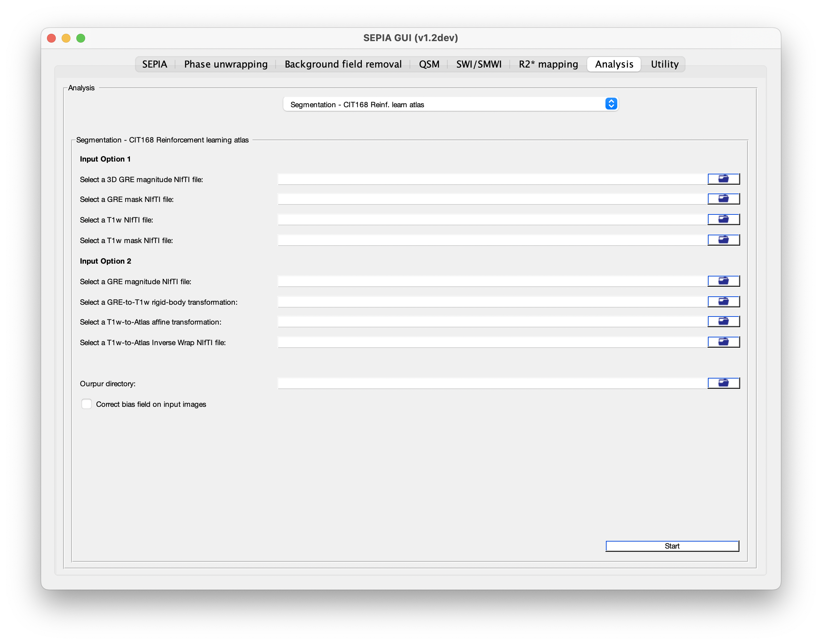
Task: Browse for GRE-to-T1w rigid-body transformation
Action: 723,302
